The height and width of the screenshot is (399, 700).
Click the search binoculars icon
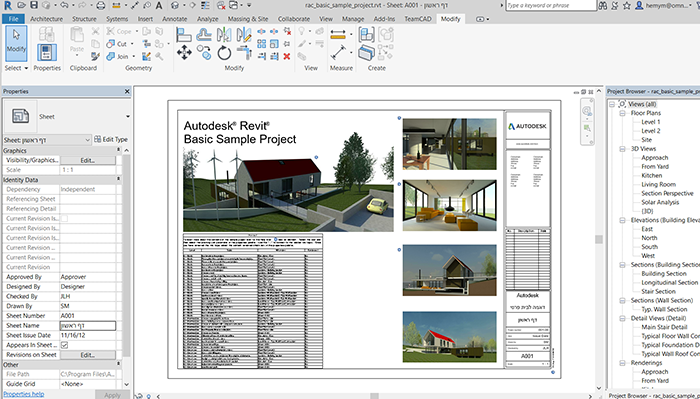[x=603, y=5]
